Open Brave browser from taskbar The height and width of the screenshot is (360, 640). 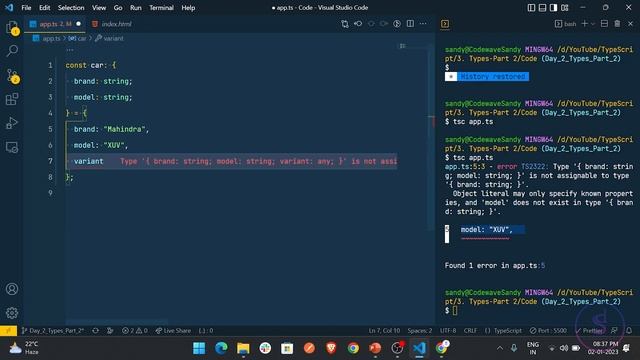[331, 348]
